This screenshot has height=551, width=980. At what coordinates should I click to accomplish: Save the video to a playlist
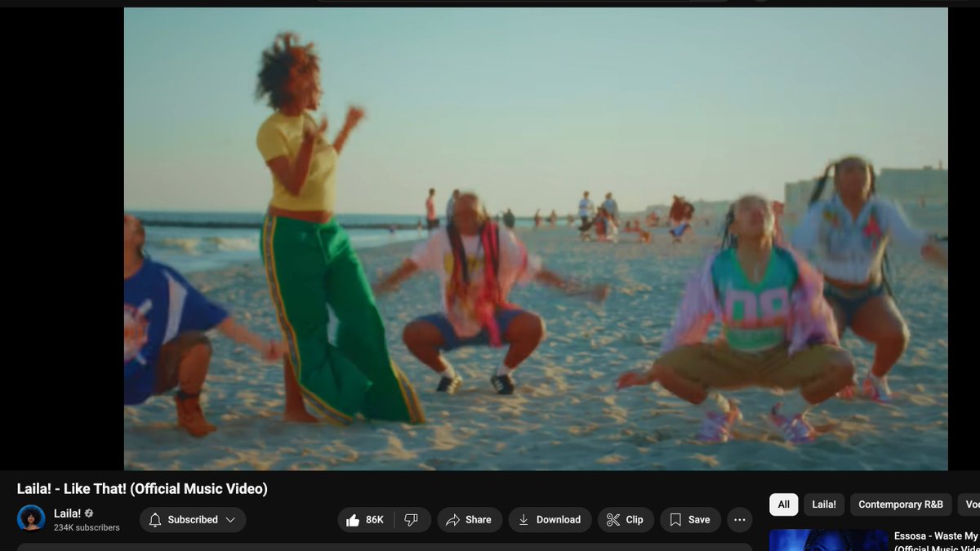690,520
